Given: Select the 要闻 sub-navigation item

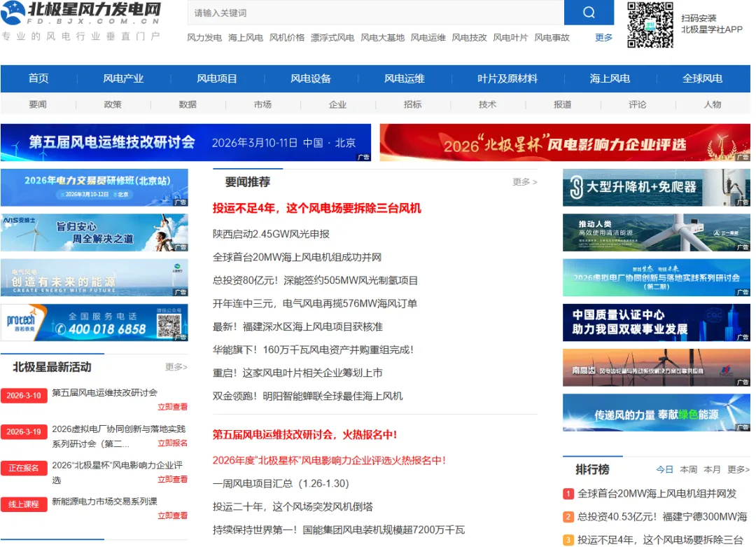Looking at the screenshot, I should (x=38, y=104).
